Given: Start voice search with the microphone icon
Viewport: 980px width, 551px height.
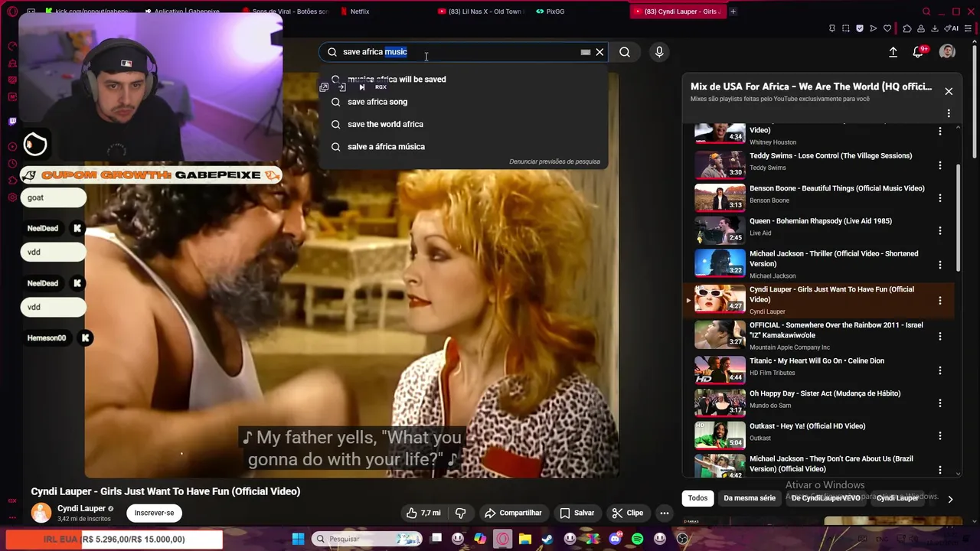Looking at the screenshot, I should pos(659,52).
